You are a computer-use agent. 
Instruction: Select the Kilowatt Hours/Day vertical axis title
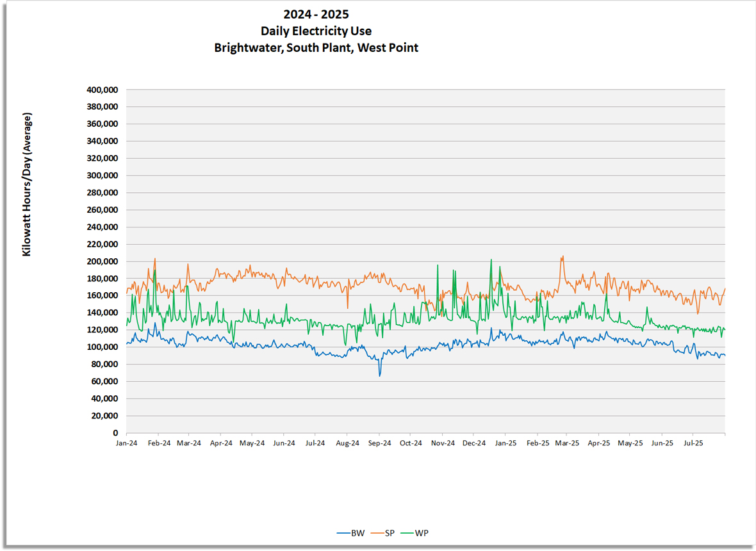click(x=27, y=185)
